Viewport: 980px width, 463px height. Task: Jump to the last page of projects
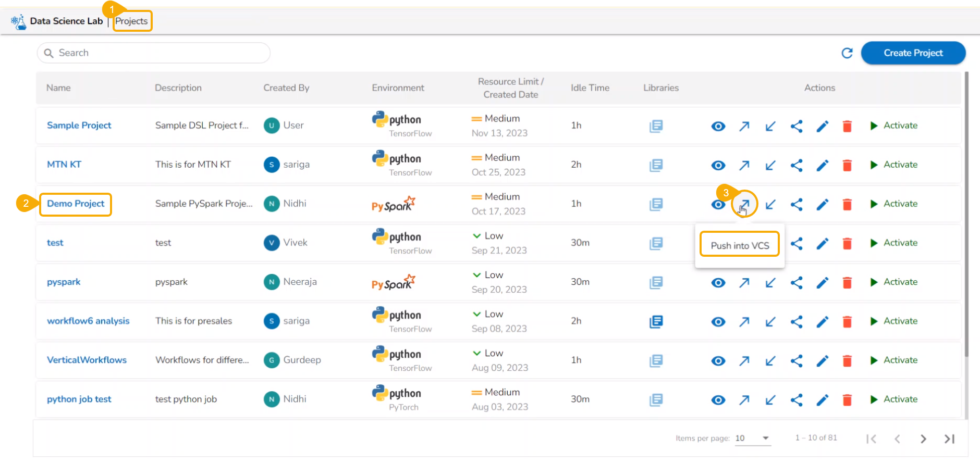click(x=949, y=439)
